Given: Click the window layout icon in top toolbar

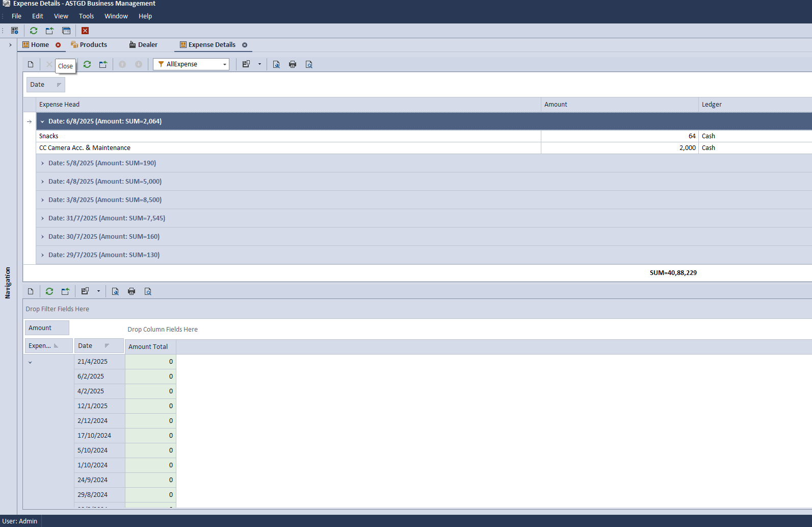Looking at the screenshot, I should [66, 31].
